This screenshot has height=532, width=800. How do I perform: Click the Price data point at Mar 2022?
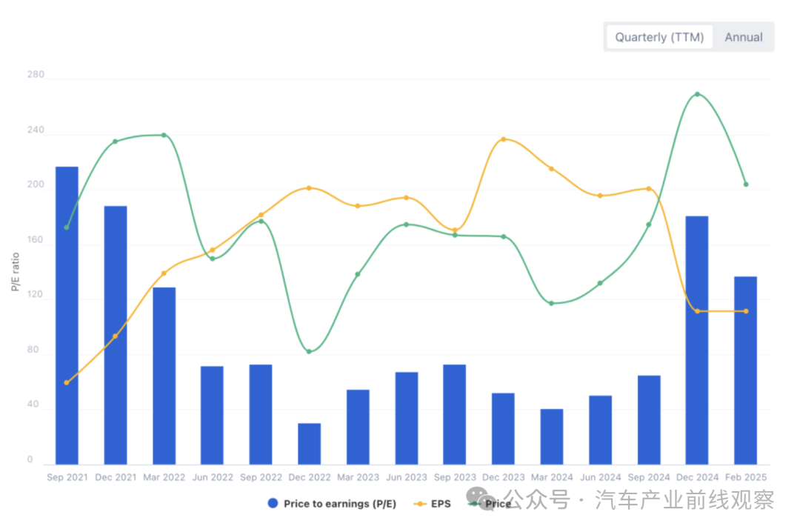coord(164,135)
